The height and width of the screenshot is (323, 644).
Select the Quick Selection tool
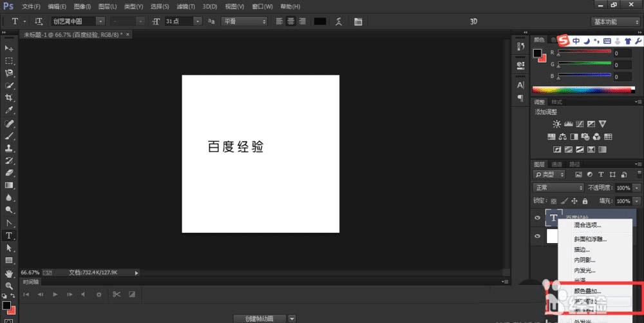point(8,86)
